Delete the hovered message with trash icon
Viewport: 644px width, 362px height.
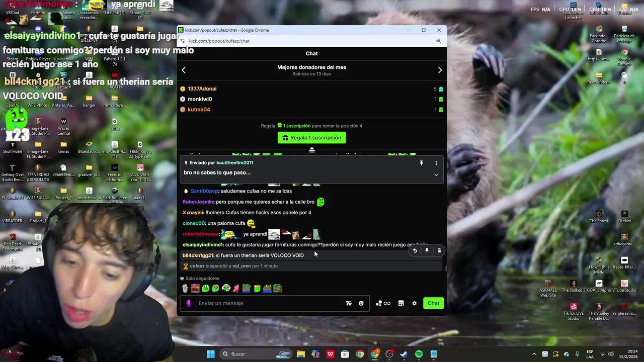click(439, 250)
